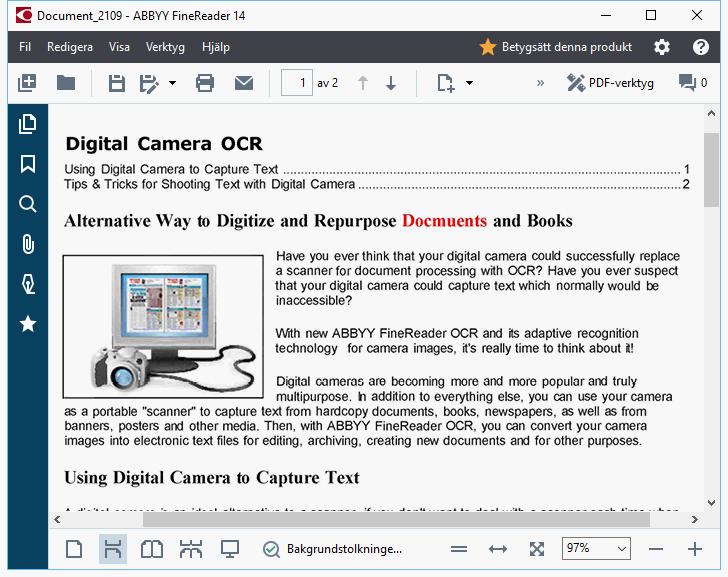
Task: Open the help question mark icon
Action: click(701, 47)
